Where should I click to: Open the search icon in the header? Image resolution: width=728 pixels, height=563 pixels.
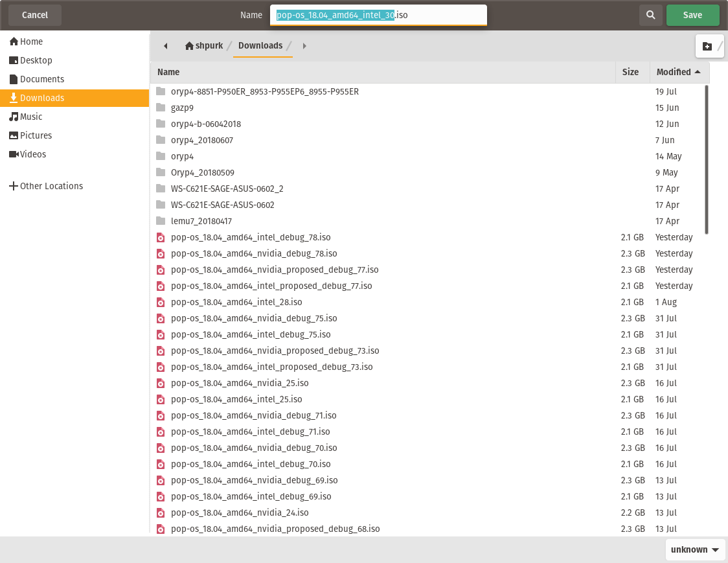click(650, 14)
